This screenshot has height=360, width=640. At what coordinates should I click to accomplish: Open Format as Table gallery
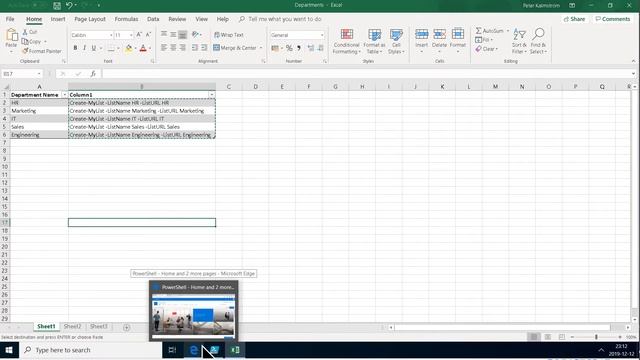point(374,41)
